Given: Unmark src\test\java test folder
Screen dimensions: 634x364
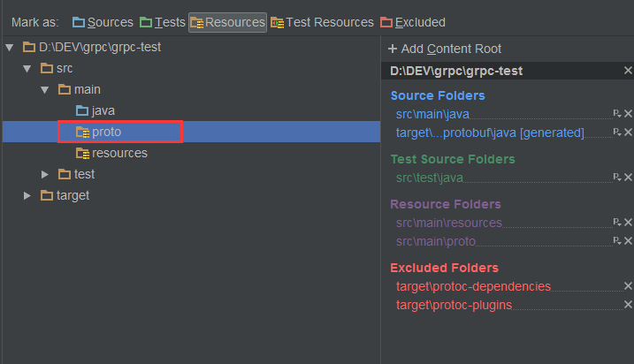Looking at the screenshot, I should 628,177.
